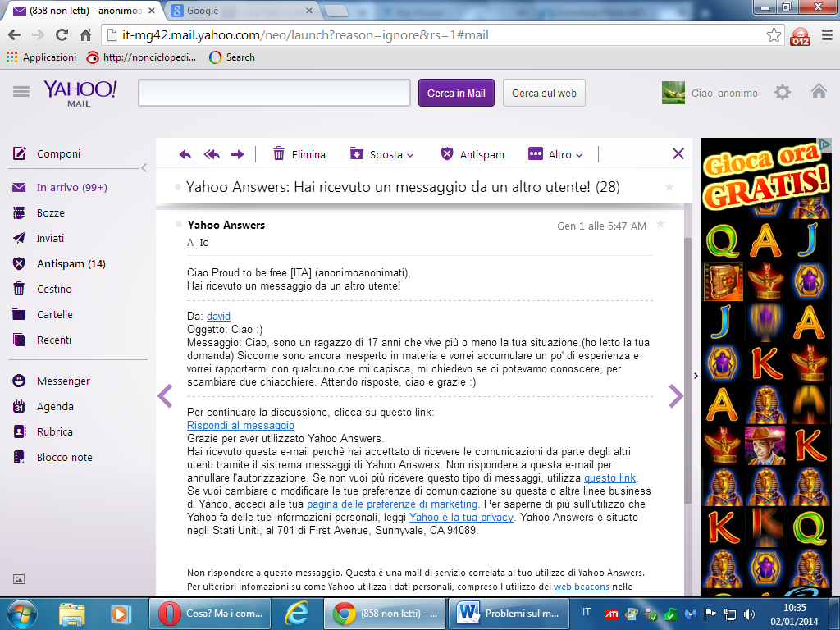The image size is (840, 630).
Task: Open the In arrivo folder
Action: 71,187
